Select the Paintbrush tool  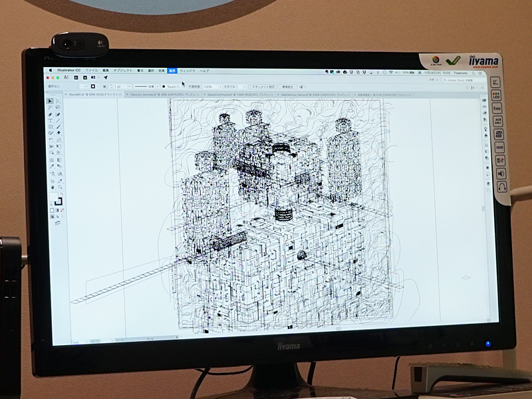tap(59, 126)
